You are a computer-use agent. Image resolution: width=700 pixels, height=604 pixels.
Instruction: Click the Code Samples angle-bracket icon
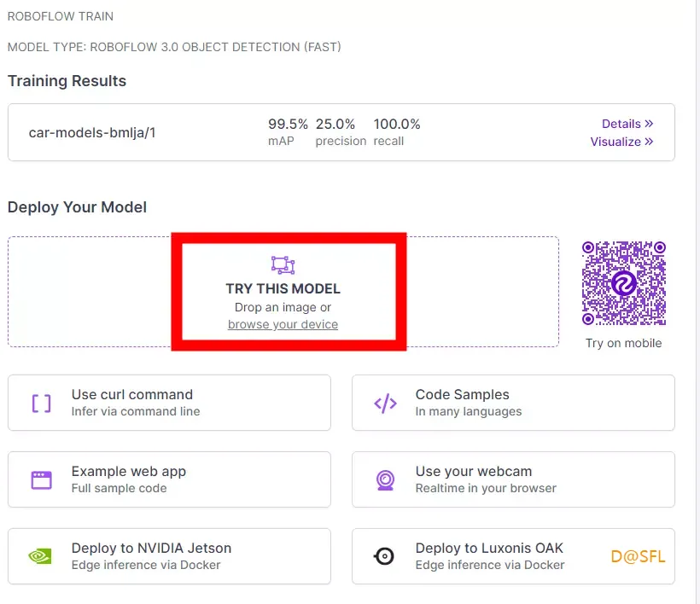385,404
